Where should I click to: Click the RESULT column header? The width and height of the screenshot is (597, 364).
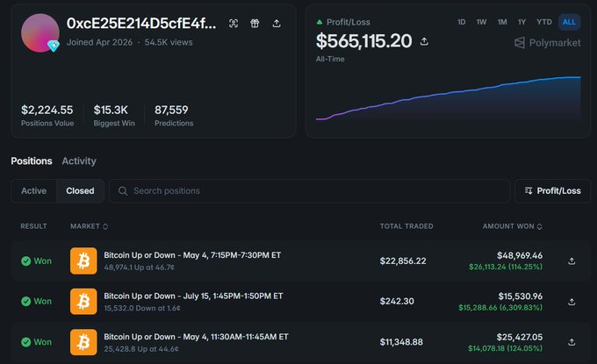click(x=33, y=226)
